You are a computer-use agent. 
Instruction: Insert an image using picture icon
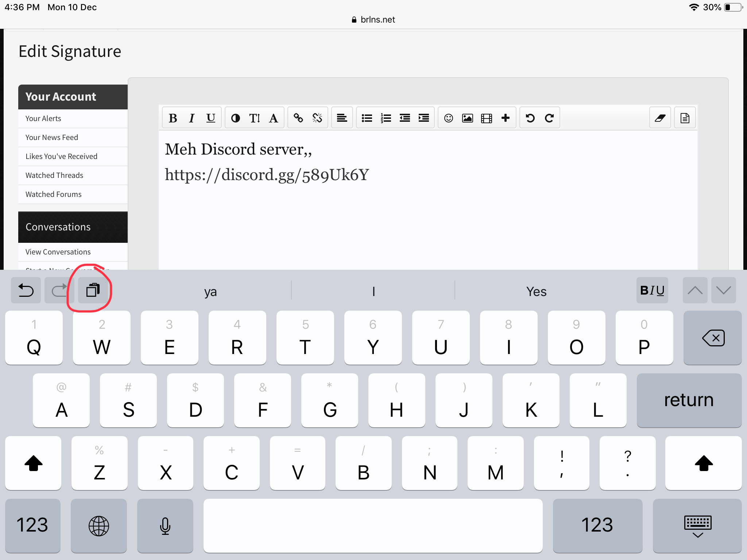[x=468, y=118]
